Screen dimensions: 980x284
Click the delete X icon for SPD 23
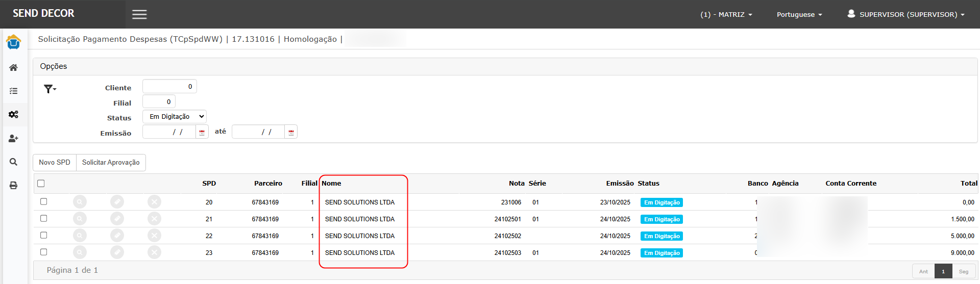click(x=154, y=252)
